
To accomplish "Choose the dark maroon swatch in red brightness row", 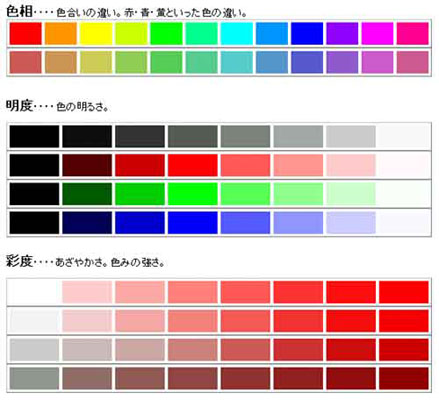I will tap(87, 165).
